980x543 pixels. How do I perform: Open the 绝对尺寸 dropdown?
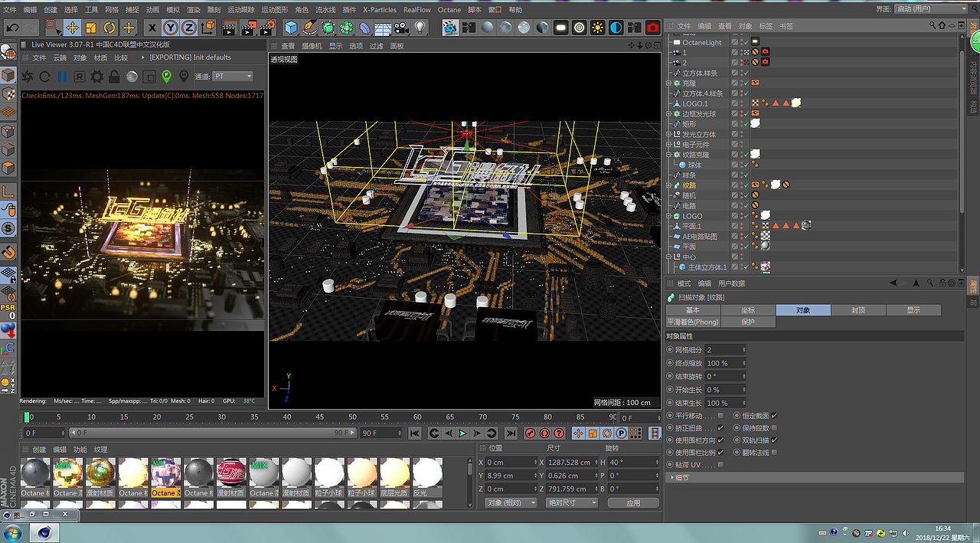572,503
